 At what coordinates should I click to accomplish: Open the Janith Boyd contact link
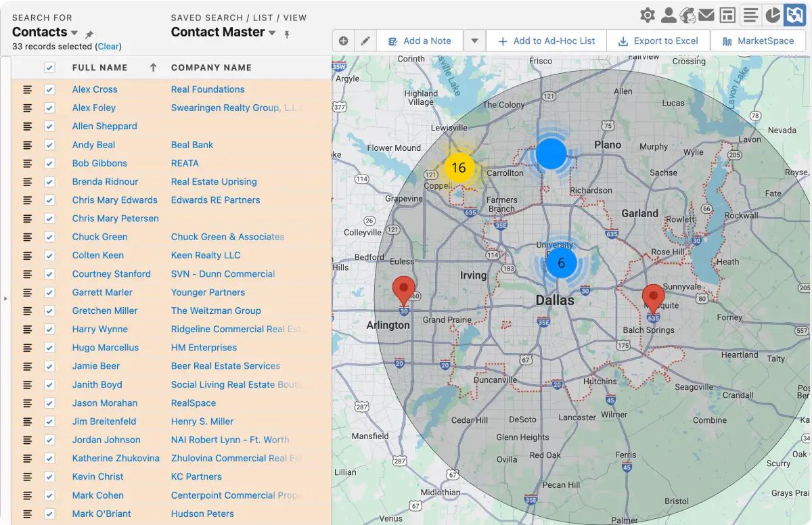[97, 384]
